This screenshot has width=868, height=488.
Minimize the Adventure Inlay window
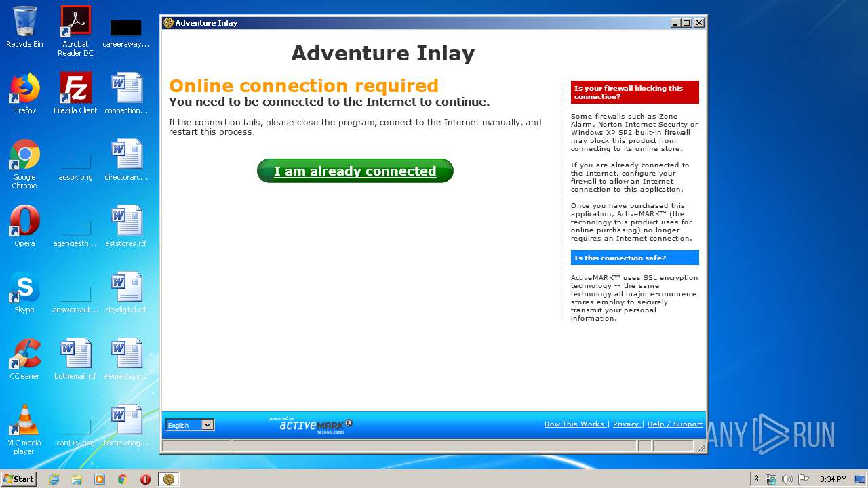675,22
